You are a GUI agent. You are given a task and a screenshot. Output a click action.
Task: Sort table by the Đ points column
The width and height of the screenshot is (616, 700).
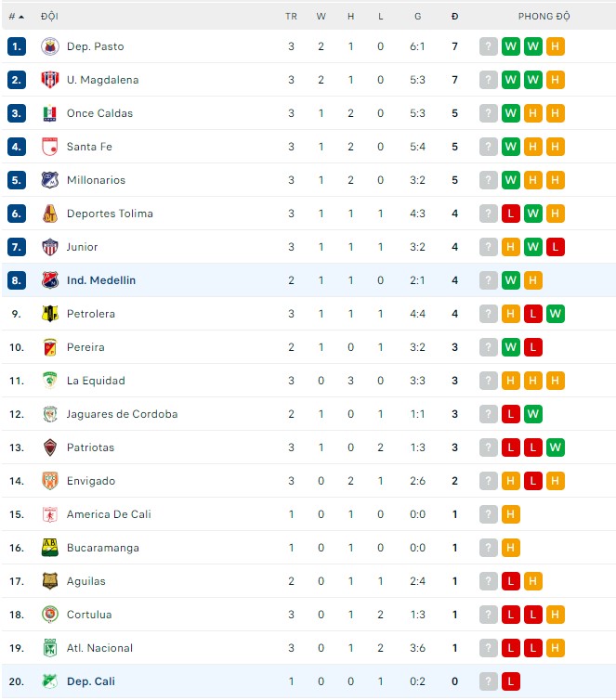[x=454, y=16]
